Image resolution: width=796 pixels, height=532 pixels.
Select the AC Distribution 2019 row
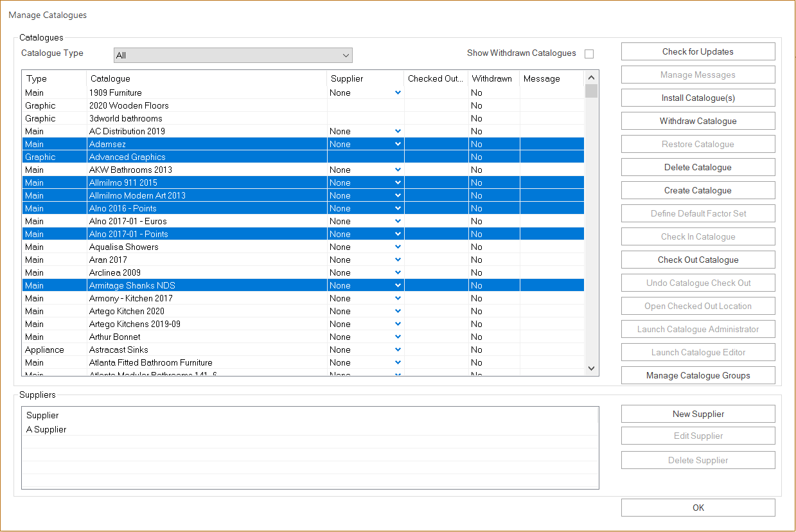(x=303, y=131)
